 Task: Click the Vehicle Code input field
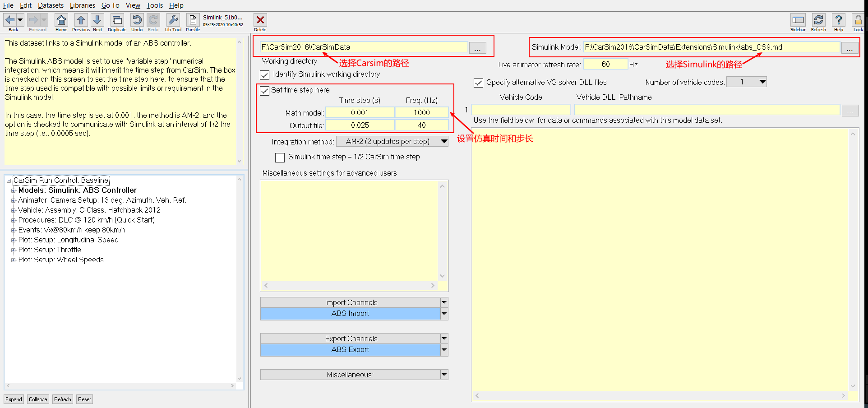(521, 110)
